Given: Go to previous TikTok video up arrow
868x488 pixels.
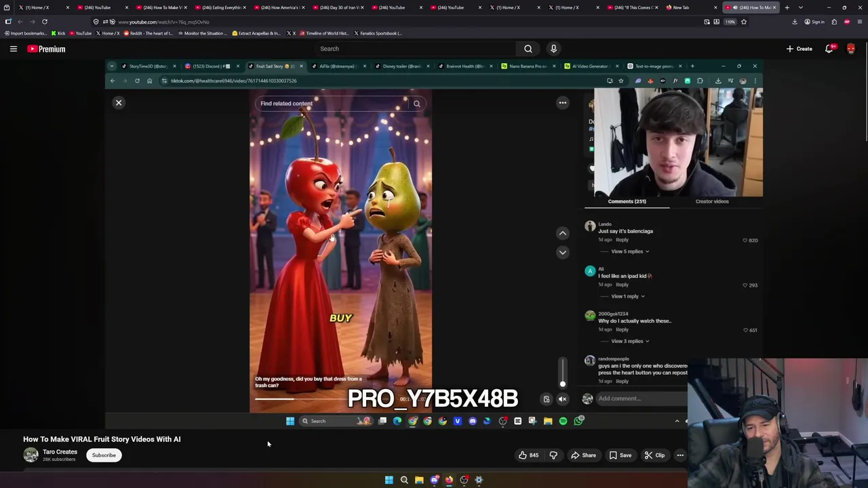Looking at the screenshot, I should tap(562, 233).
